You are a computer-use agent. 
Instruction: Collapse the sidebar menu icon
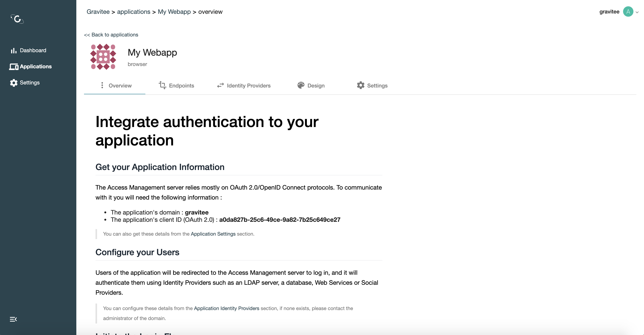pos(13,319)
